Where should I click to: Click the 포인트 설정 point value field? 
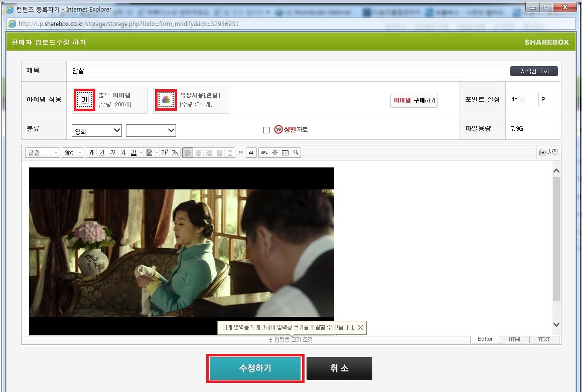(524, 99)
